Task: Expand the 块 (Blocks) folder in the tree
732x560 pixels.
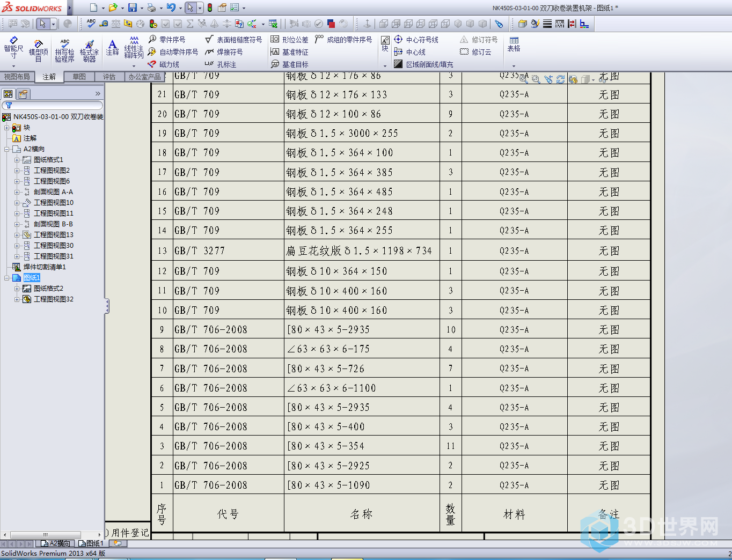Action: (6, 128)
